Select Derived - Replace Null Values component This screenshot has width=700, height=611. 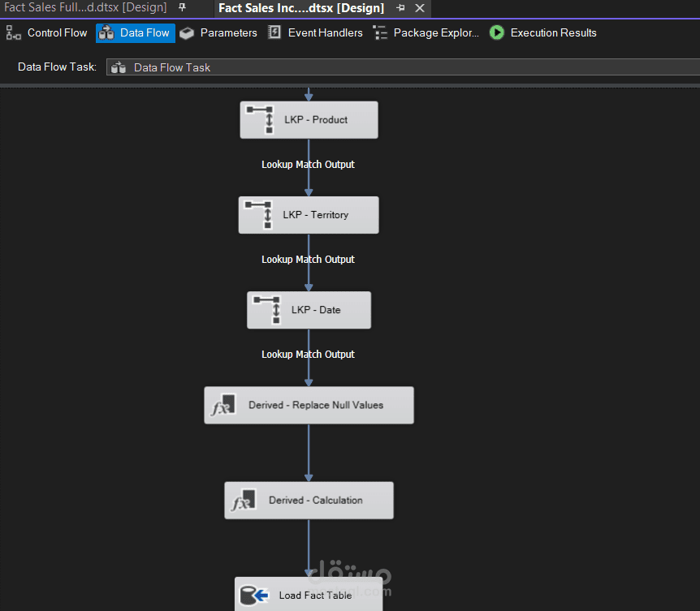[309, 405]
